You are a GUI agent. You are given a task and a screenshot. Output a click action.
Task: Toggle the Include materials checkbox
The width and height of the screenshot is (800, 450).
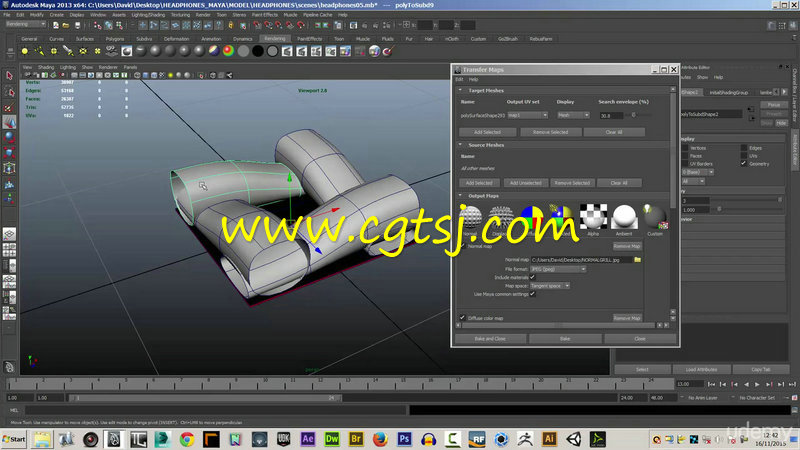coord(533,277)
